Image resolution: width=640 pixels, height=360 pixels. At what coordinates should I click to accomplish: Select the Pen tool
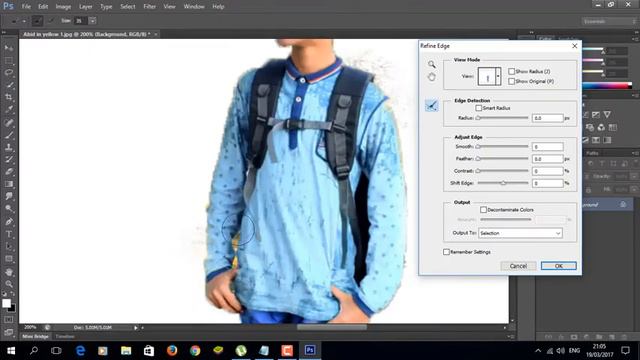[9, 222]
